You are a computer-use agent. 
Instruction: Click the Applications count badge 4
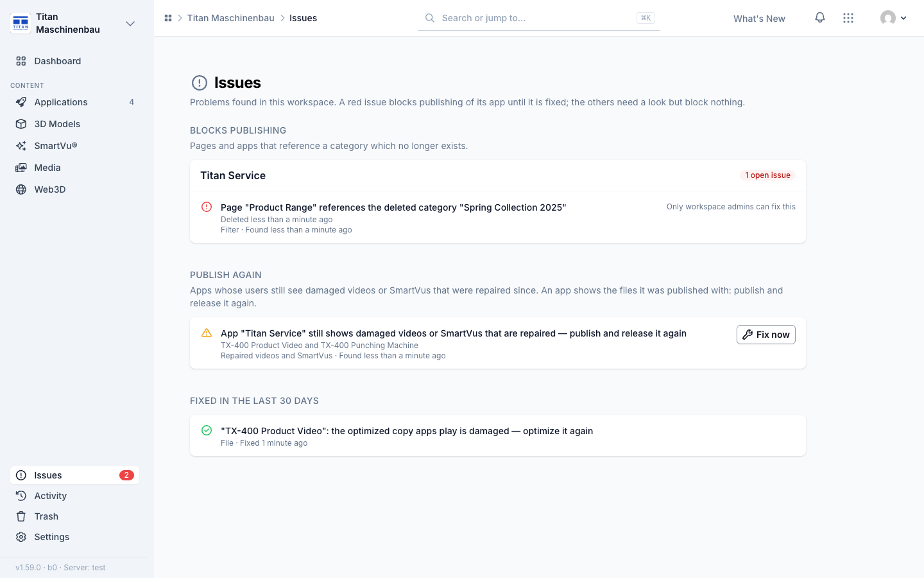[132, 102]
